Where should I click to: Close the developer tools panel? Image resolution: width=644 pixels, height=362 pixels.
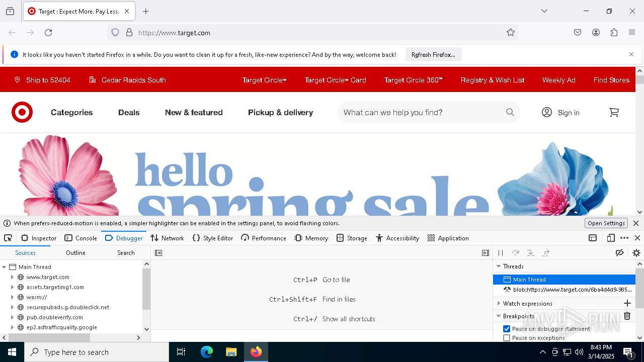pos(637,238)
